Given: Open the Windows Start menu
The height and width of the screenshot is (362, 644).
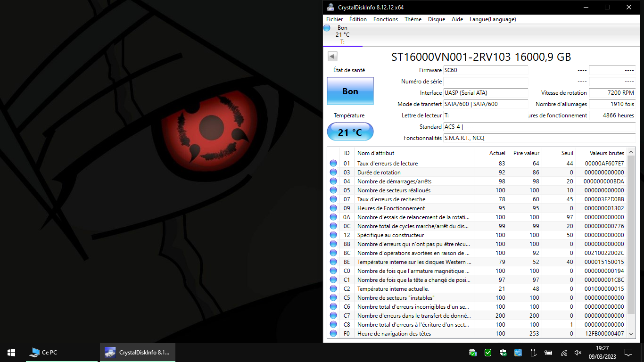Looking at the screenshot, I should point(11,353).
